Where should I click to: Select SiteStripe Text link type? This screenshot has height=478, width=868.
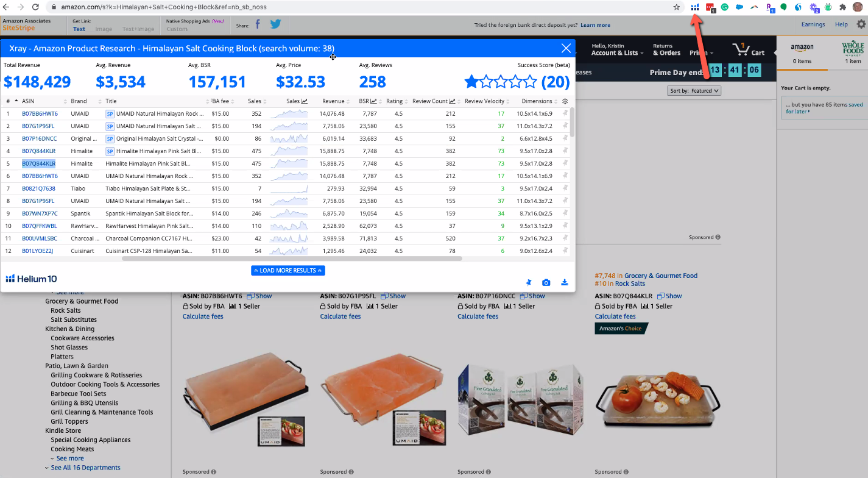pyautogui.click(x=79, y=29)
